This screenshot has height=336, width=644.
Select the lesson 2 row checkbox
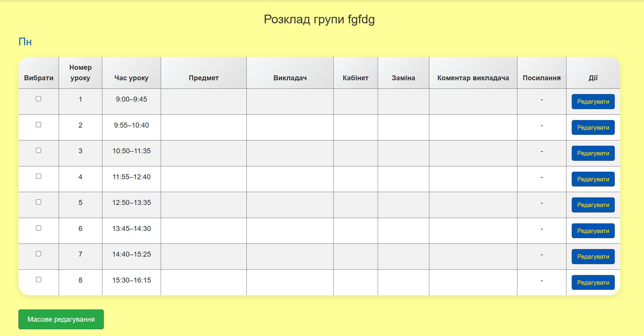[x=38, y=125]
